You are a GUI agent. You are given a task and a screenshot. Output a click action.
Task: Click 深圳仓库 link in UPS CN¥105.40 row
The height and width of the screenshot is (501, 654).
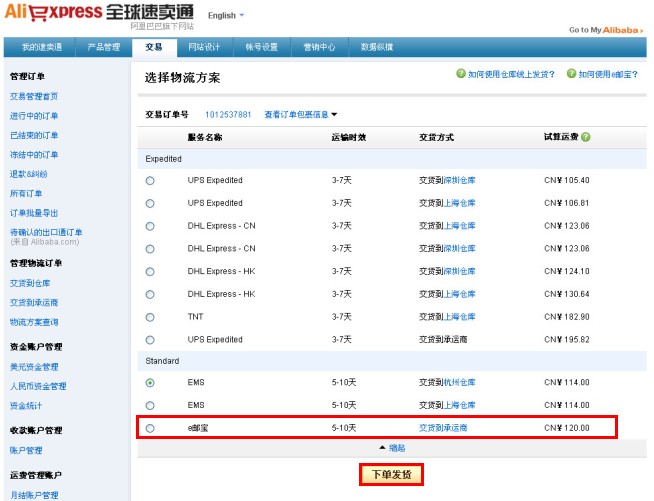click(459, 180)
